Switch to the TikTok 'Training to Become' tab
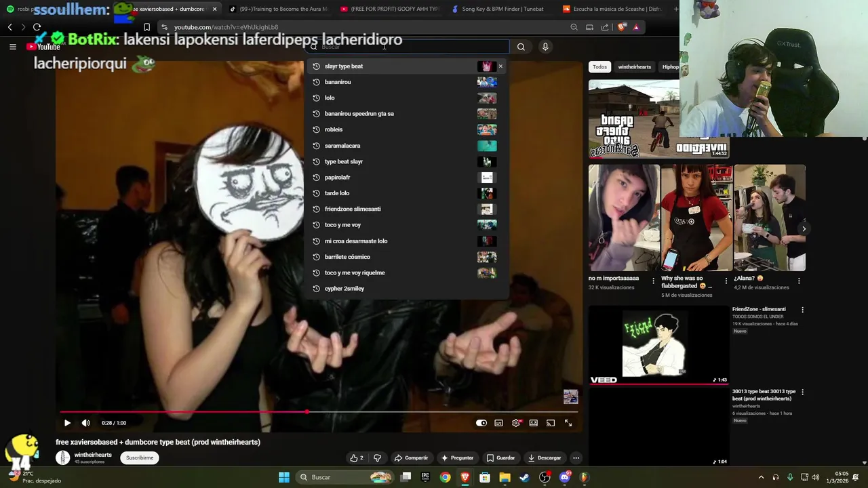This screenshot has height=488, width=868. [x=278, y=9]
